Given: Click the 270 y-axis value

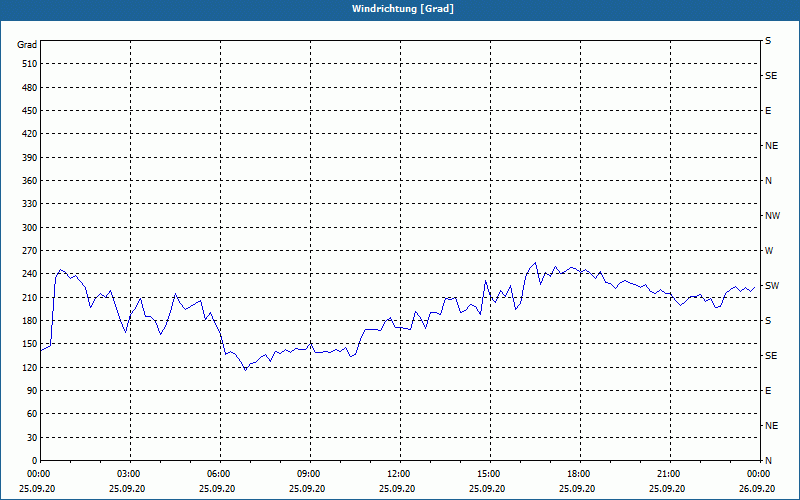Looking at the screenshot, I should coord(30,251).
